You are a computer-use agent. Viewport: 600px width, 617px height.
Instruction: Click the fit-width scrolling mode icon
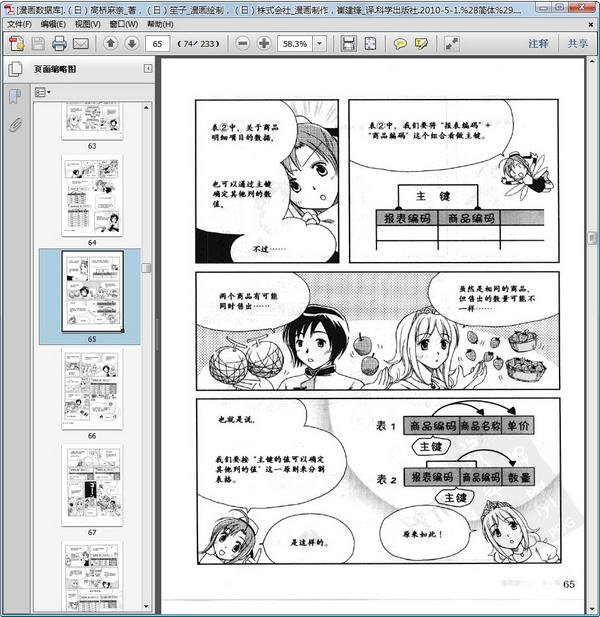[349, 43]
